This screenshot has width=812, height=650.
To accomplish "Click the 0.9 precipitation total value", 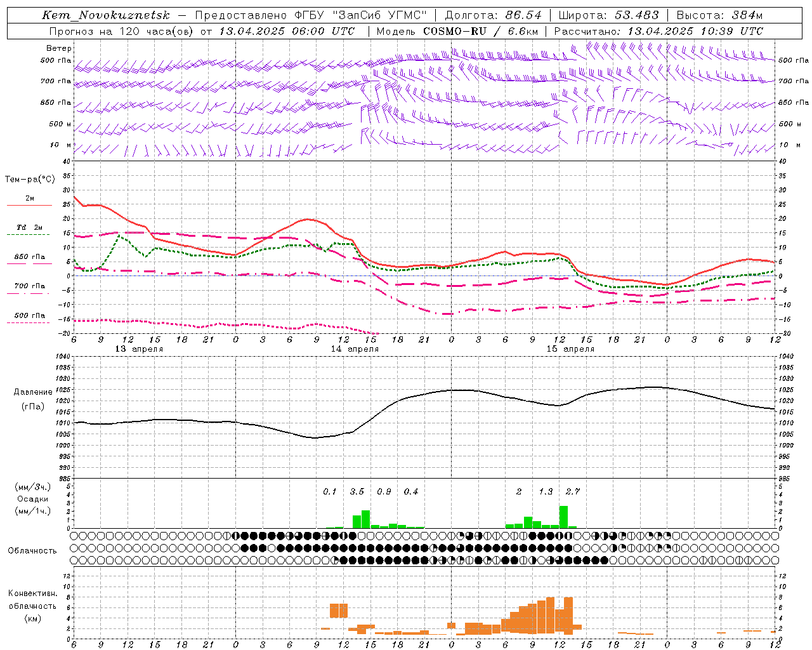I will (384, 492).
